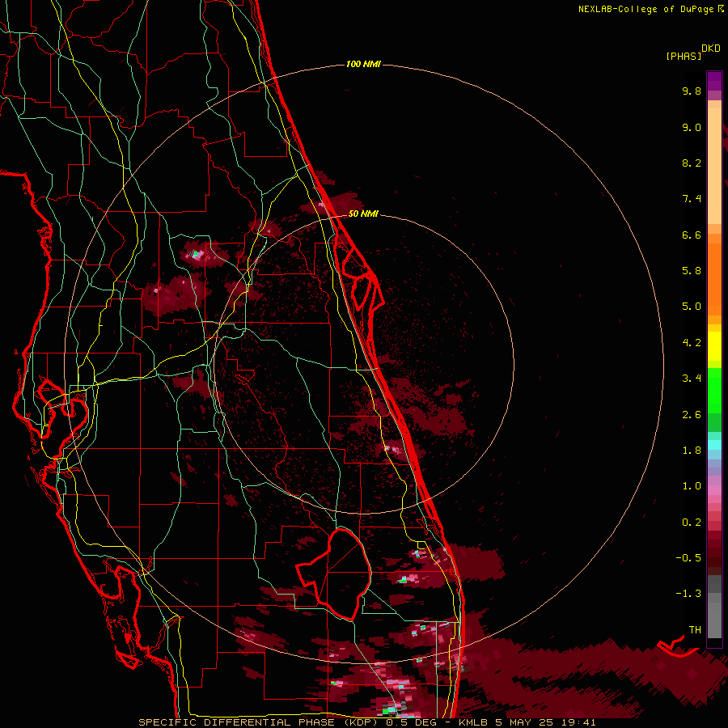728x728 pixels.
Task: Click the 6.6 value on the color scale
Action: pyautogui.click(x=692, y=235)
